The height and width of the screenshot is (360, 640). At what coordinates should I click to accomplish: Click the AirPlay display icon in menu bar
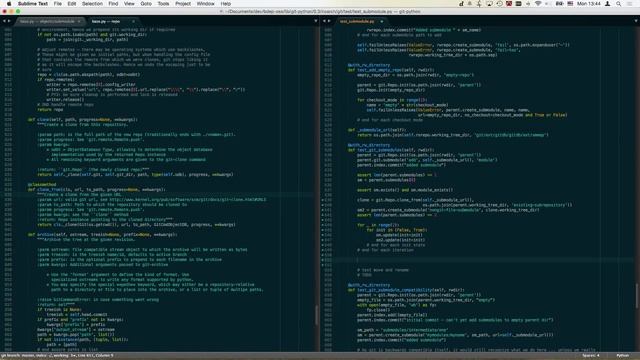tap(489, 4)
